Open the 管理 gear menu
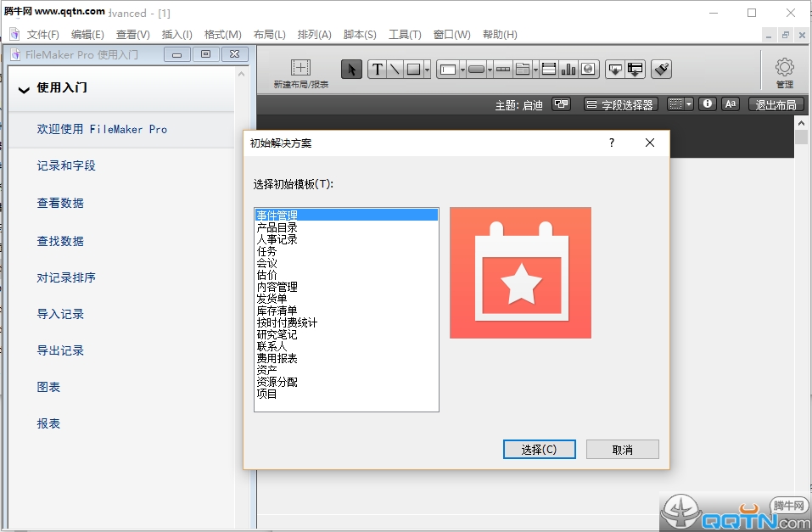812x532 pixels. click(785, 72)
